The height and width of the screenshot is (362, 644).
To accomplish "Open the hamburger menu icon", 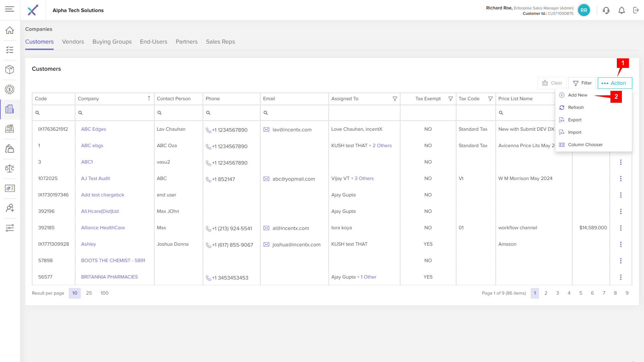I will click(10, 9).
